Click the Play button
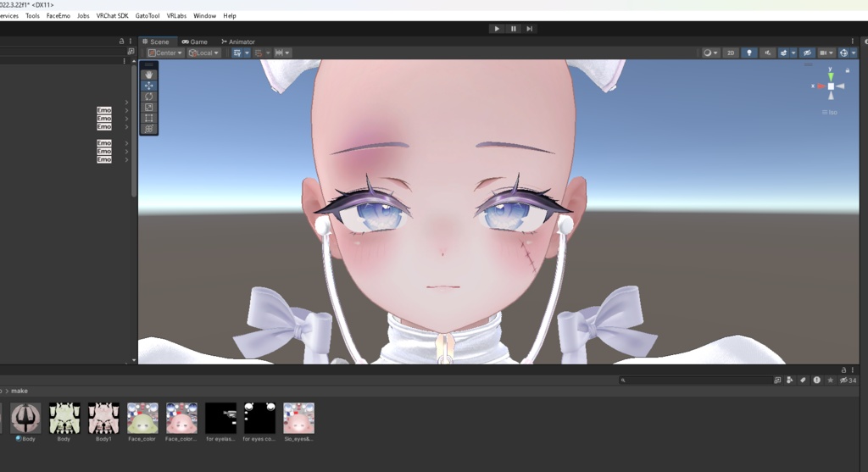 [x=497, y=29]
